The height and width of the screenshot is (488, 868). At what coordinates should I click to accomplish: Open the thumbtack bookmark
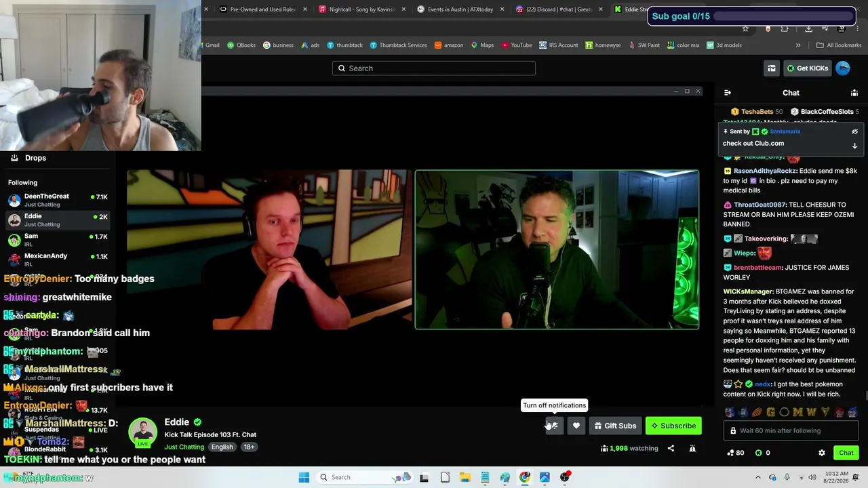[x=344, y=45]
